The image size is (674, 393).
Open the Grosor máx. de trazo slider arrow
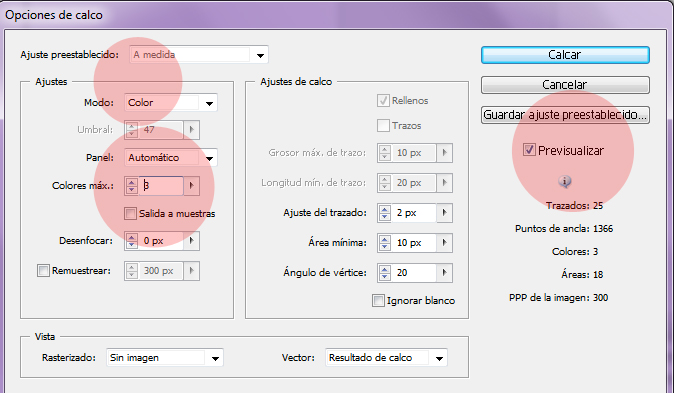coord(444,153)
